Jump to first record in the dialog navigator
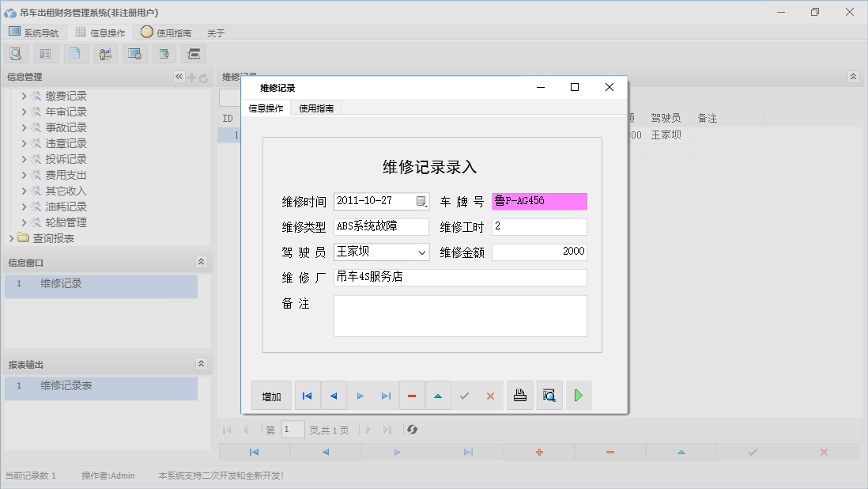 tap(307, 395)
